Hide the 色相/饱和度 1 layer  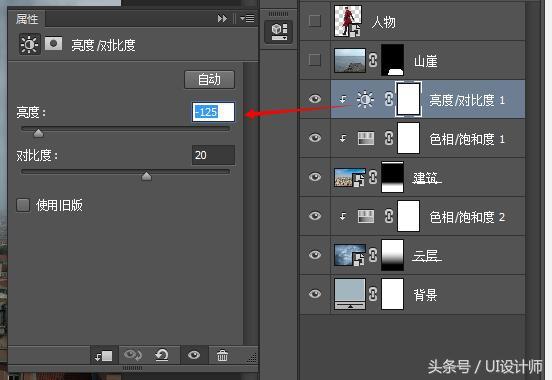click(x=315, y=138)
